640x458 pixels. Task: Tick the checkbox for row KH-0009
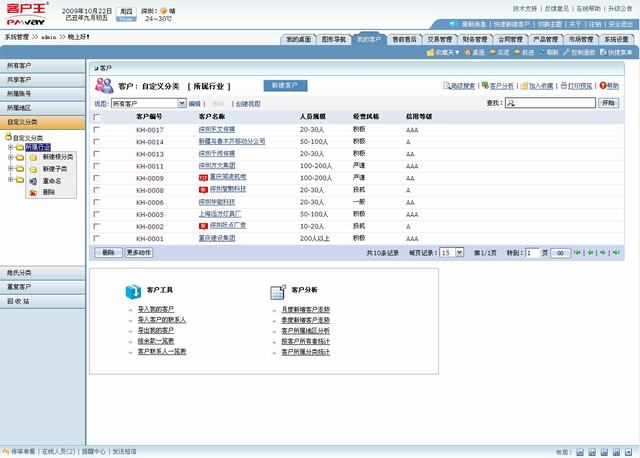point(97,178)
